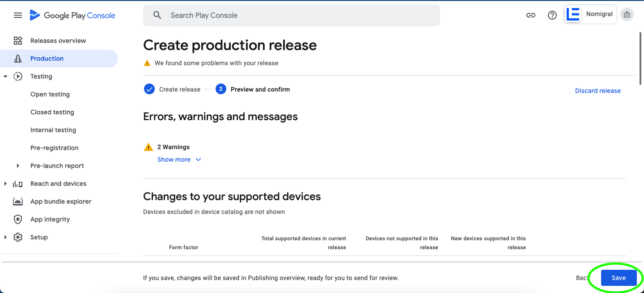Click the copy link icon near the account
The width and height of the screenshot is (644, 293).
[x=530, y=15]
